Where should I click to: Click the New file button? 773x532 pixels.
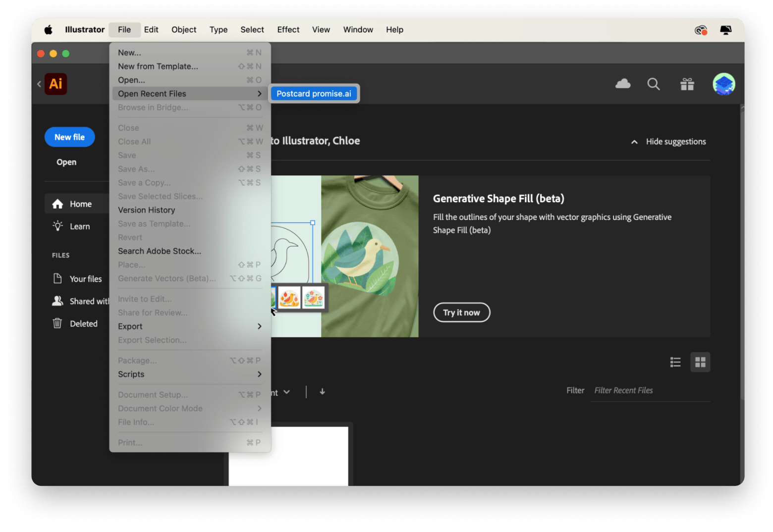pos(69,137)
